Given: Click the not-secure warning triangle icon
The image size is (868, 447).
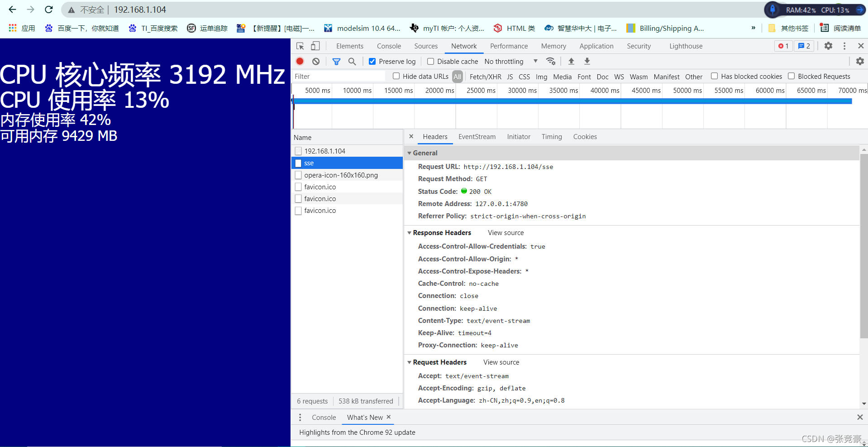Looking at the screenshot, I should 71,10.
